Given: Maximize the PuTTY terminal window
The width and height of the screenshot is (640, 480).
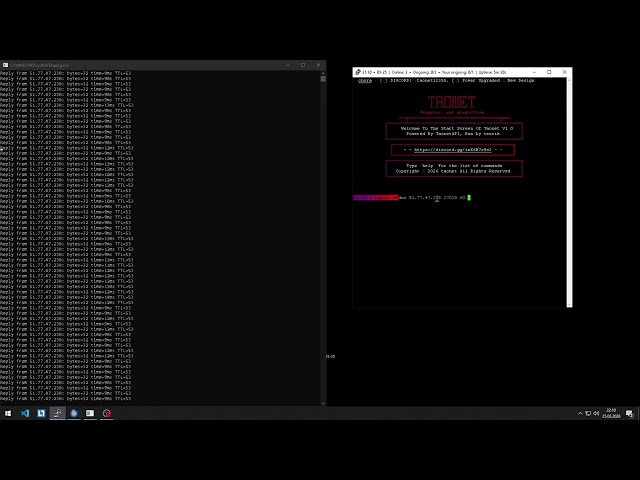Looking at the screenshot, I should [x=549, y=72].
